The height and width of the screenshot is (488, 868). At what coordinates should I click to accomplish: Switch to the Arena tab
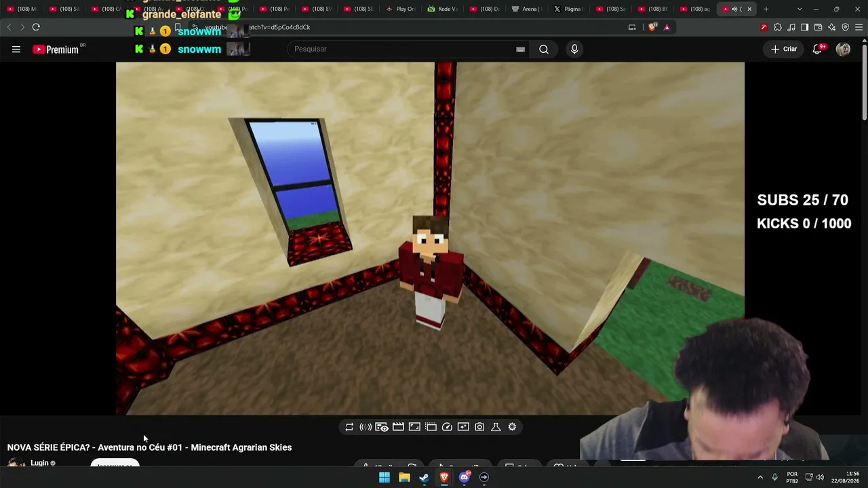(x=527, y=9)
